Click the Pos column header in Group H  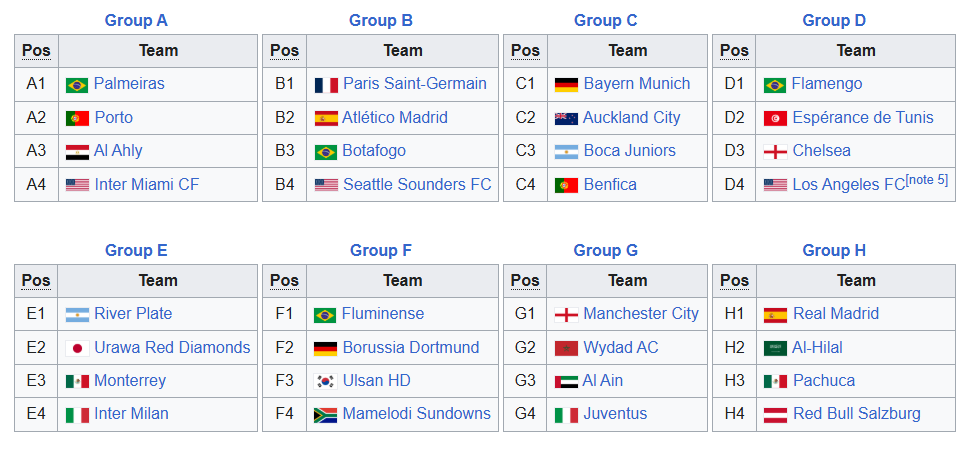click(x=734, y=281)
